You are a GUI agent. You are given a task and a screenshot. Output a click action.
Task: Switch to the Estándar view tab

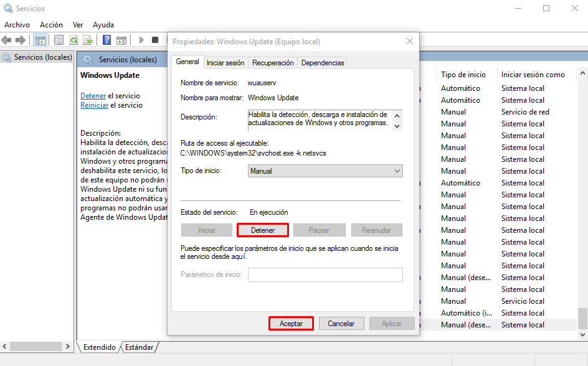pos(139,347)
